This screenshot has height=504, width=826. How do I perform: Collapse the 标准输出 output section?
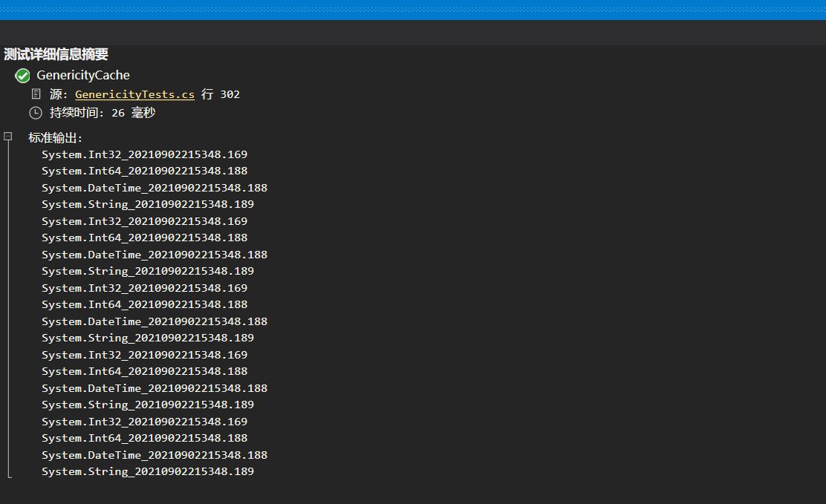(8, 137)
